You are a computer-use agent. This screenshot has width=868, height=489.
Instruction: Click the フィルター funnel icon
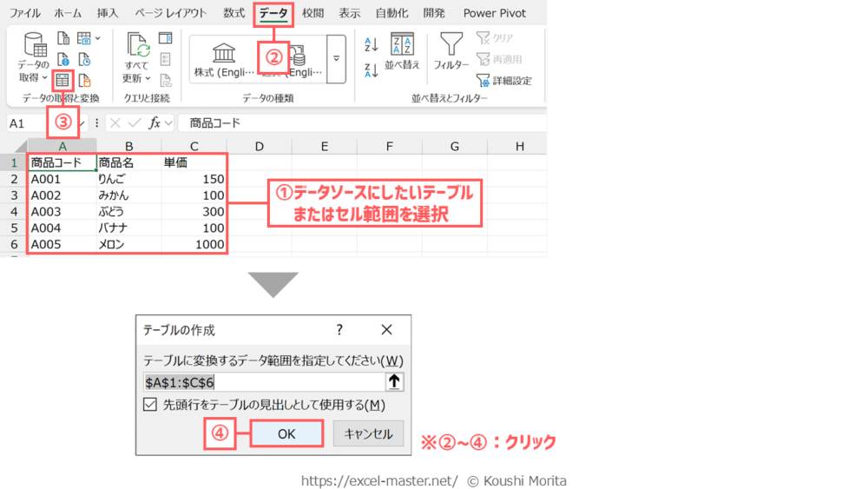tap(450, 52)
